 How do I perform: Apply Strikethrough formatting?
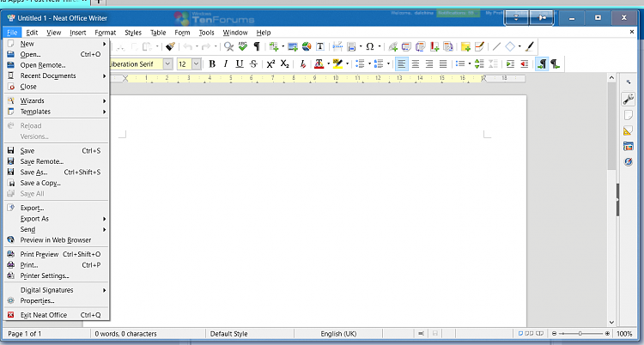[253, 64]
